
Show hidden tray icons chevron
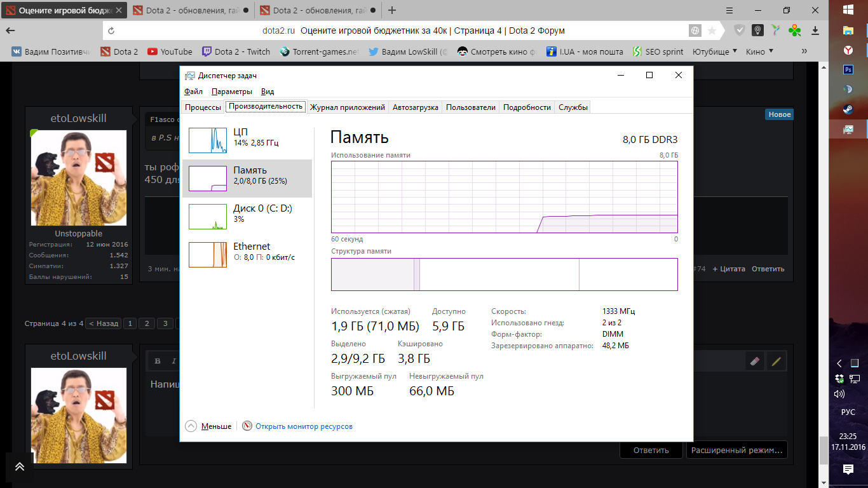coord(839,363)
